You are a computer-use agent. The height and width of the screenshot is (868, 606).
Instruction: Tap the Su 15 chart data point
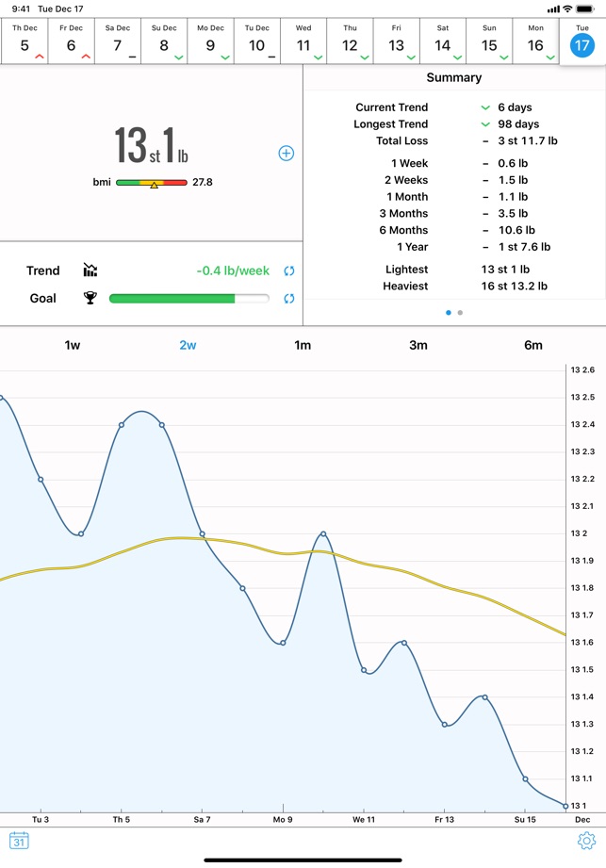[x=525, y=778]
